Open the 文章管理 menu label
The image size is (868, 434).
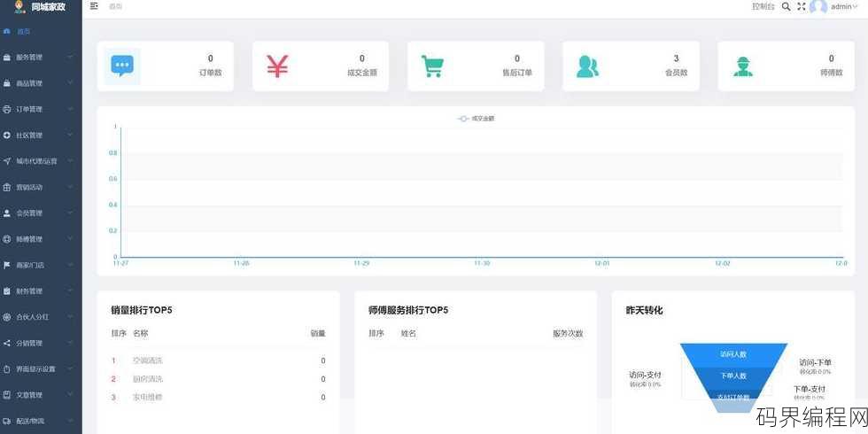click(x=29, y=395)
